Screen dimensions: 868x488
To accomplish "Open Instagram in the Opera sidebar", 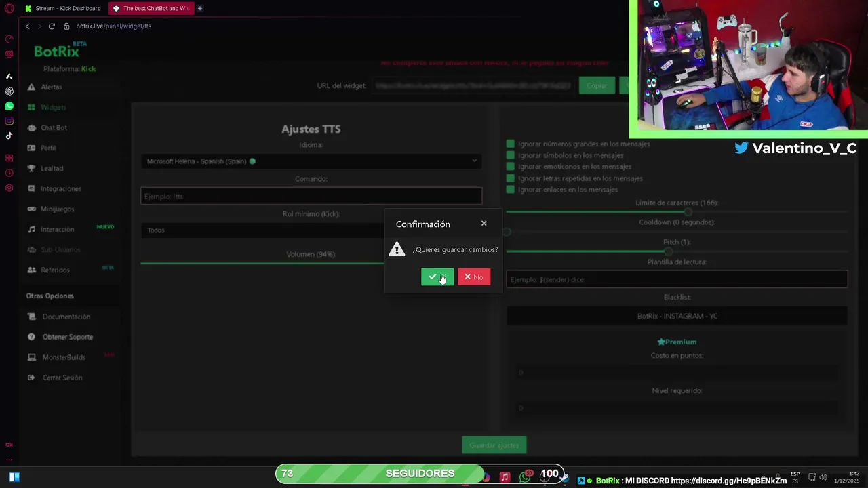I will (9, 121).
